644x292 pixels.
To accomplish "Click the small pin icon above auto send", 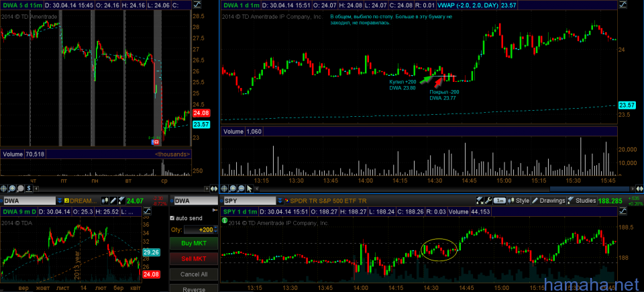I will pos(214,210).
